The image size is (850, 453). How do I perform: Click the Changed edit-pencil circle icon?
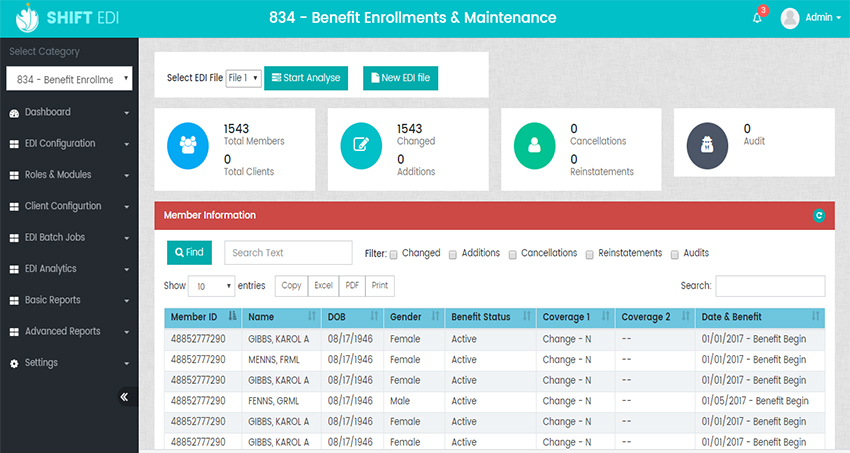click(361, 144)
